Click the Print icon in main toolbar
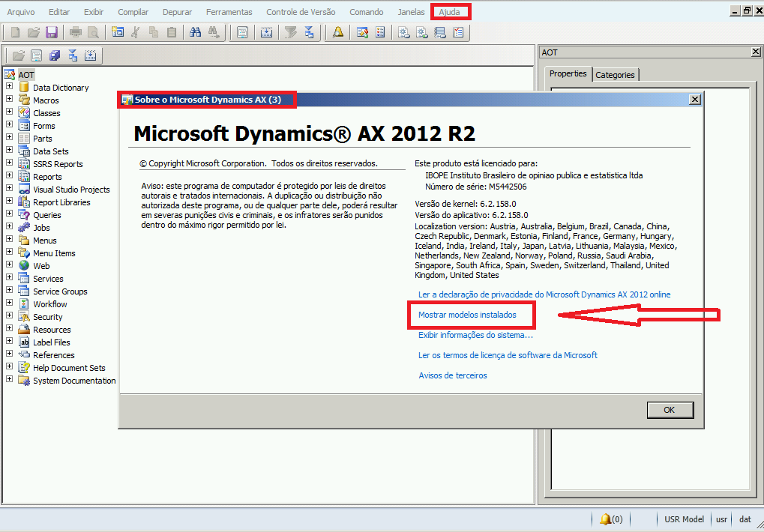 point(76,33)
